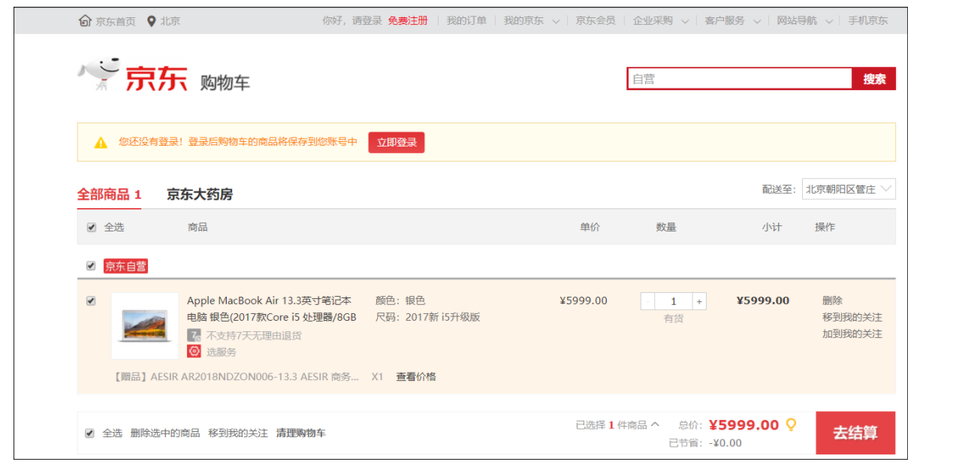Click the quantity input showing 1
The image size is (980, 471).
tap(674, 301)
